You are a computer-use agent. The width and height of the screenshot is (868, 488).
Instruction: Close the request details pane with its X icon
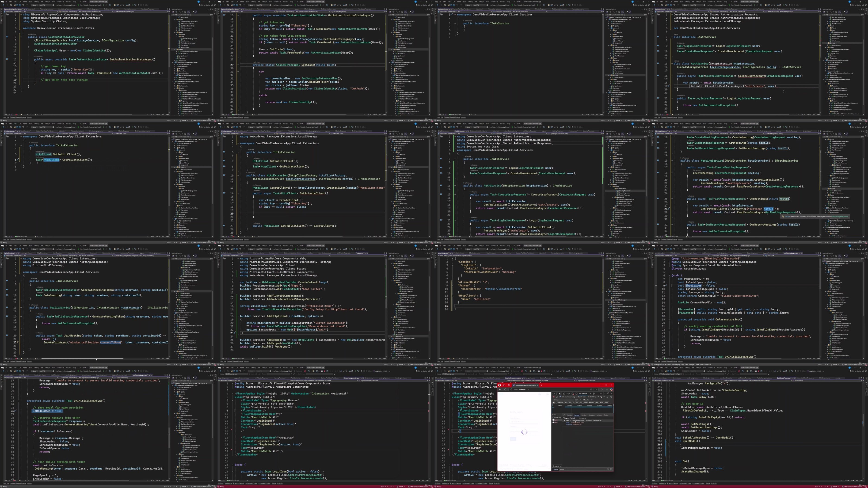point(564,415)
